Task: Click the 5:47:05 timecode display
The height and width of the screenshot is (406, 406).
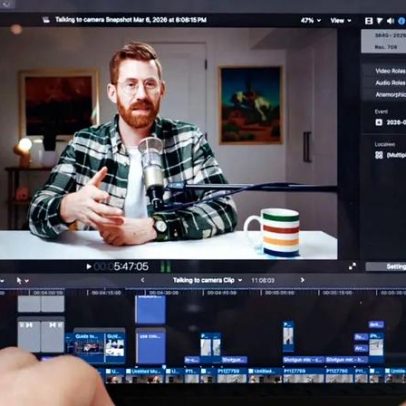Action: (x=131, y=267)
